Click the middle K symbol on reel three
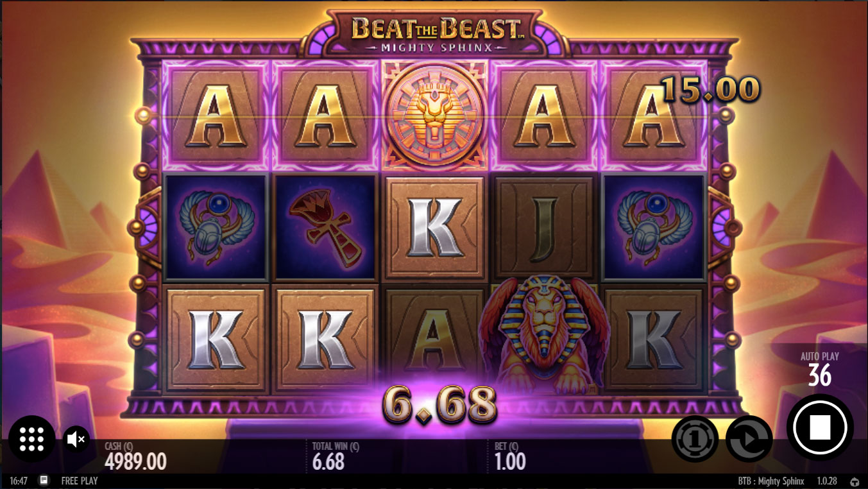This screenshot has width=868, height=489. click(436, 227)
